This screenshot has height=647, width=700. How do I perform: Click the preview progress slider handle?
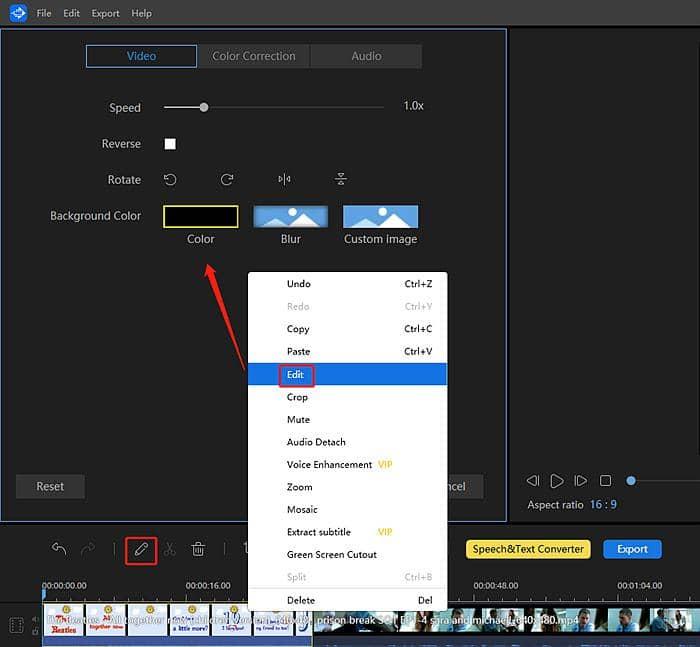pos(631,481)
